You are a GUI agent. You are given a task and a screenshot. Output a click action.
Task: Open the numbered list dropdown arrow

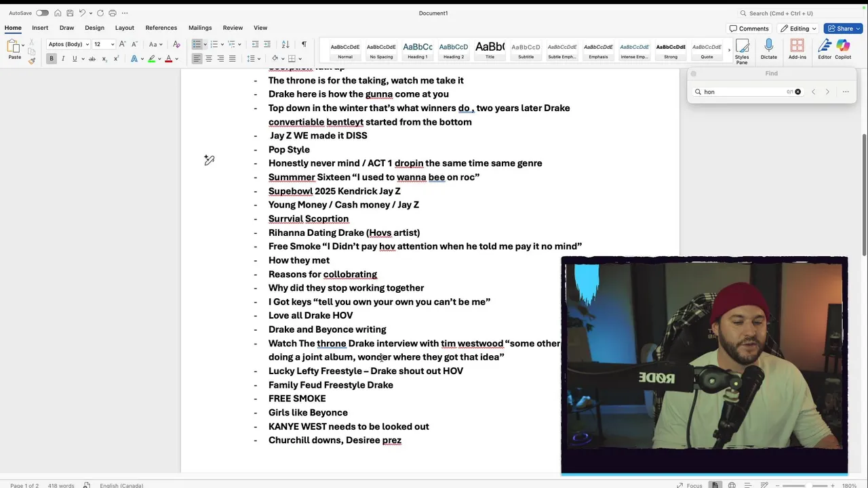tap(222, 44)
